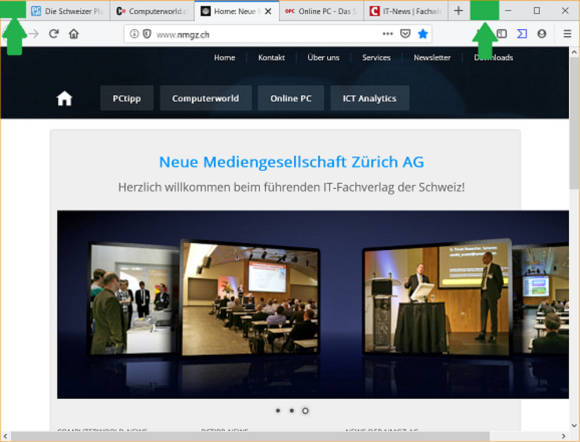
Task: Open the Home menu link
Action: 225,58
